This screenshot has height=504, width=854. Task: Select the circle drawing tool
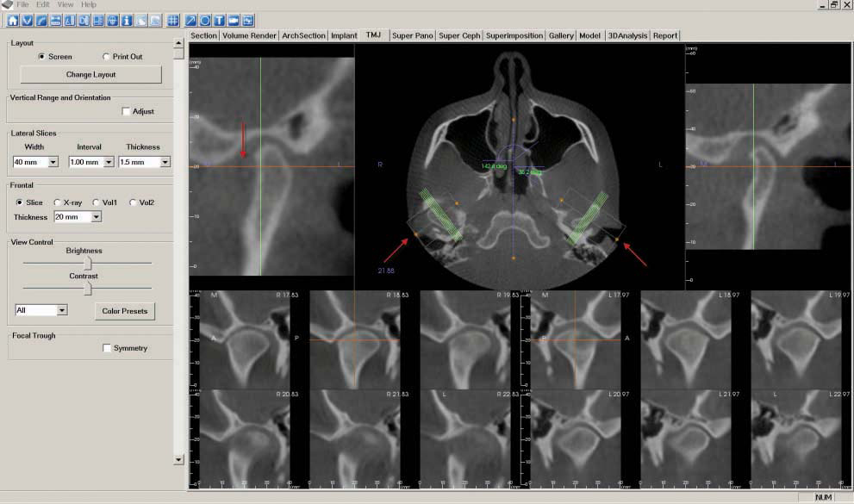[x=205, y=20]
